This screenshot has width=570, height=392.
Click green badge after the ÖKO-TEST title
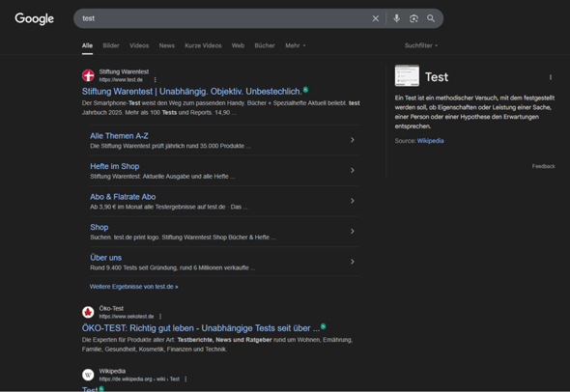[324, 326]
